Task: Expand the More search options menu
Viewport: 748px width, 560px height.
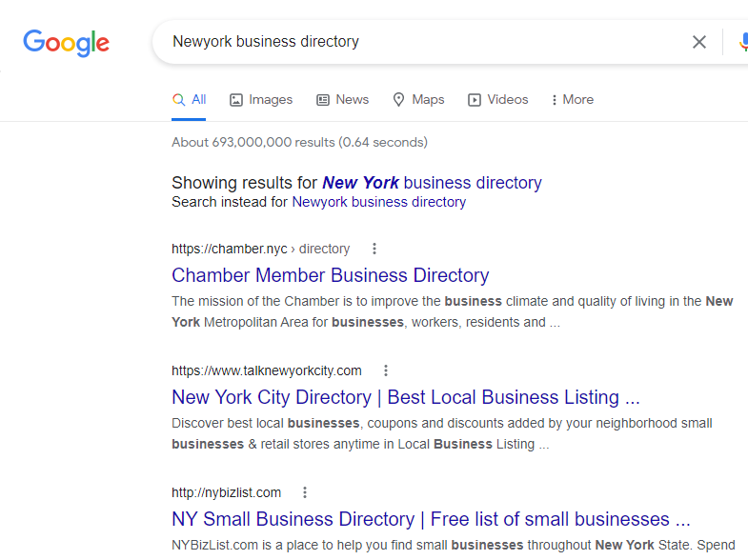Action: point(573,100)
